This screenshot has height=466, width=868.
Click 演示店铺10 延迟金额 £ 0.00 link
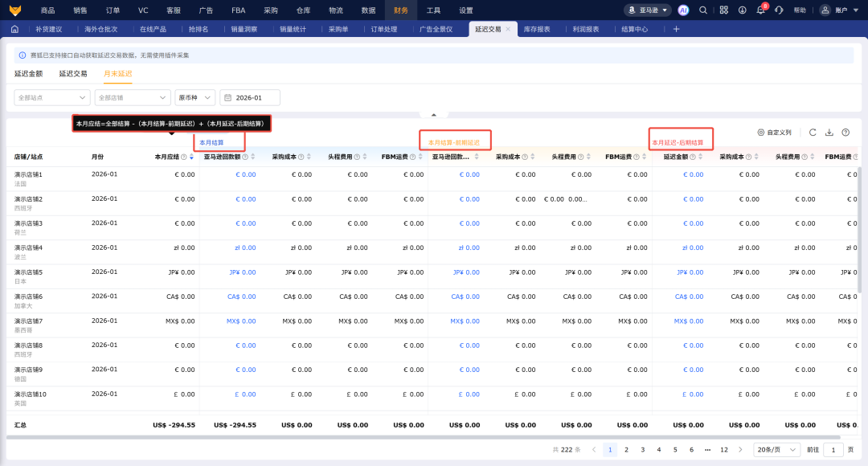[x=693, y=394]
